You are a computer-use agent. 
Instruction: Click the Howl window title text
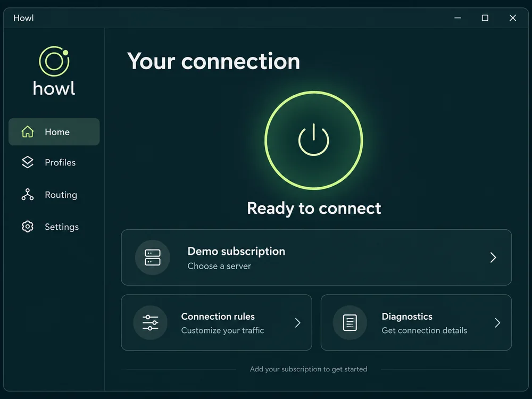(x=23, y=18)
